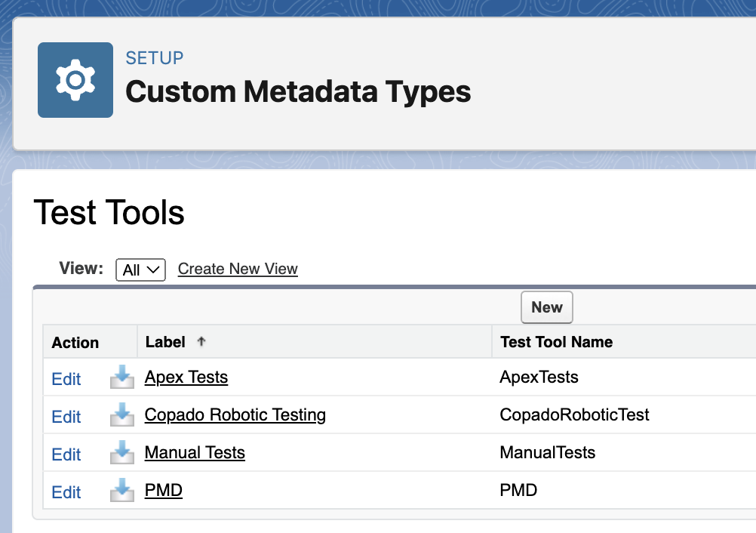Image resolution: width=756 pixels, height=533 pixels.
Task: Click the SETUP breadcrumb text
Action: (154, 58)
